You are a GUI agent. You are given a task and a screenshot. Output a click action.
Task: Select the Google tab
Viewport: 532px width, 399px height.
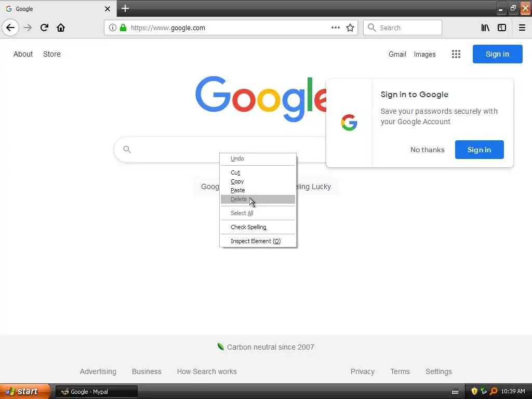(x=58, y=9)
